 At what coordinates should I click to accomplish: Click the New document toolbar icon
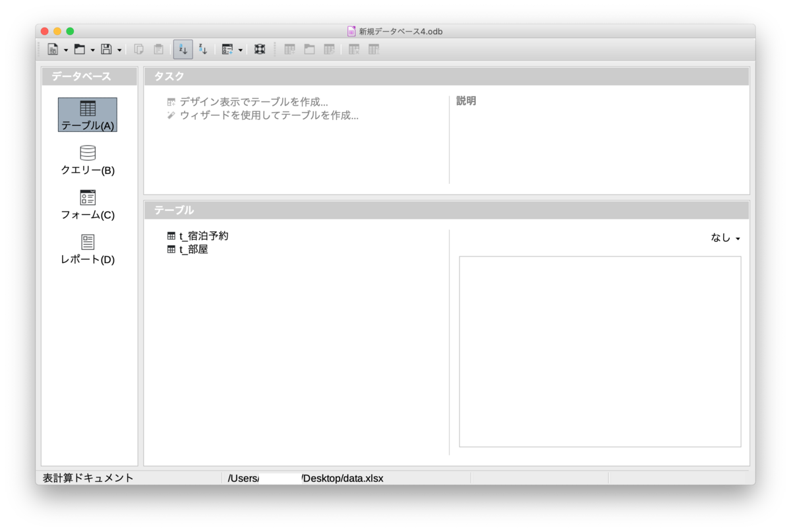pos(53,49)
